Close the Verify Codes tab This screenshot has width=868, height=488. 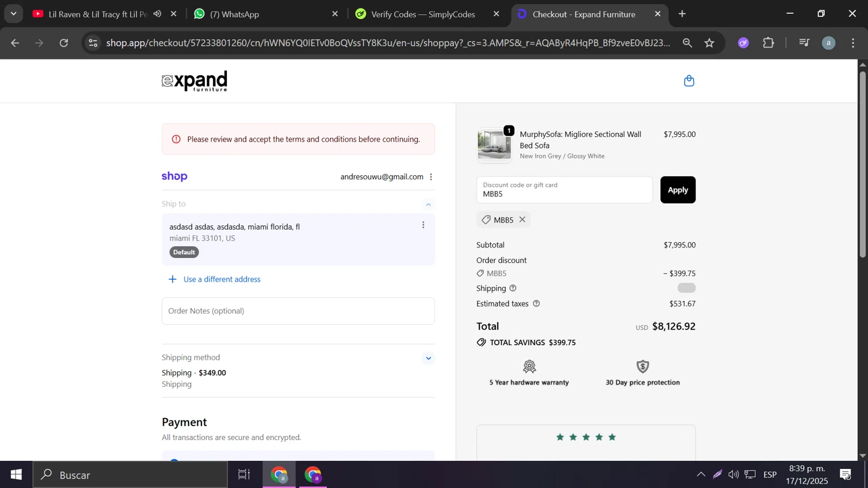[x=496, y=14]
